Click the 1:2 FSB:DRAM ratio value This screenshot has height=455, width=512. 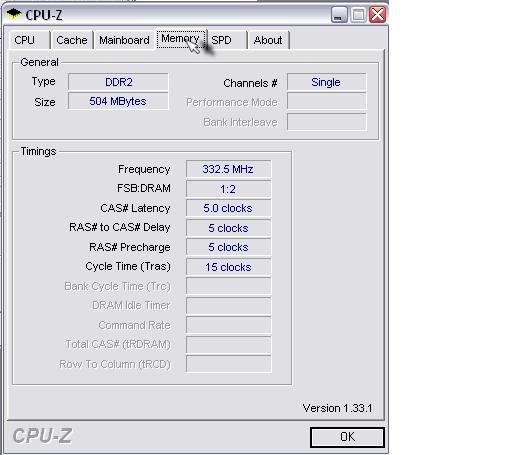coord(228,189)
